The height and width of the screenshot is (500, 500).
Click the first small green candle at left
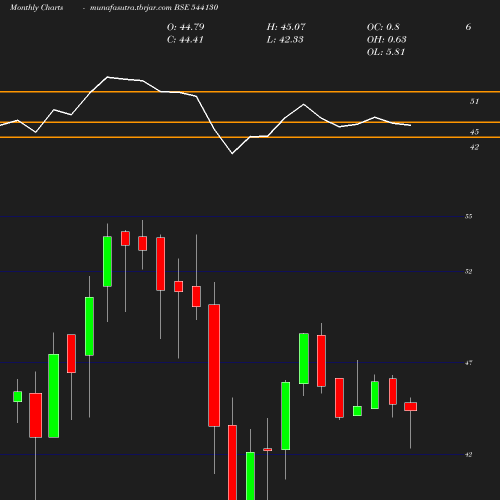pyautogui.click(x=18, y=397)
